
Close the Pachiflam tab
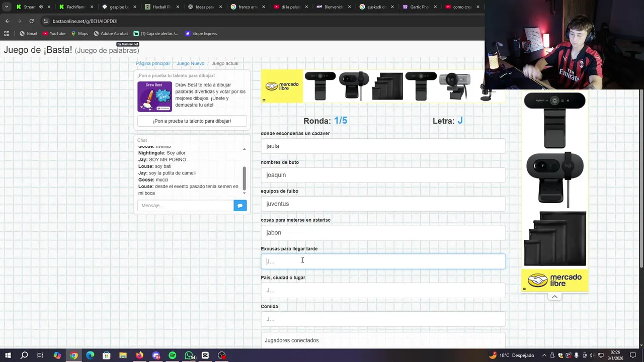(92, 7)
